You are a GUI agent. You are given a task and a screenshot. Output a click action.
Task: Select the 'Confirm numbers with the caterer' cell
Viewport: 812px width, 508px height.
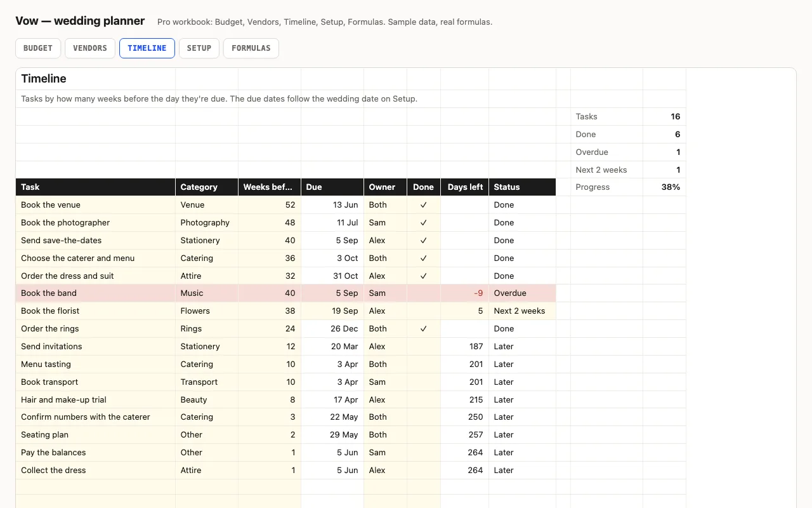(95, 417)
